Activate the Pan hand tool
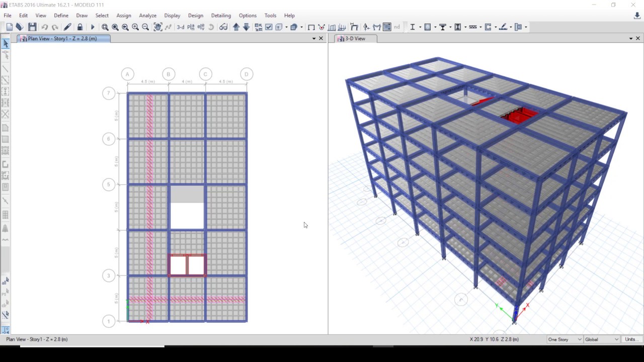This screenshot has width=644, height=362. point(158,27)
